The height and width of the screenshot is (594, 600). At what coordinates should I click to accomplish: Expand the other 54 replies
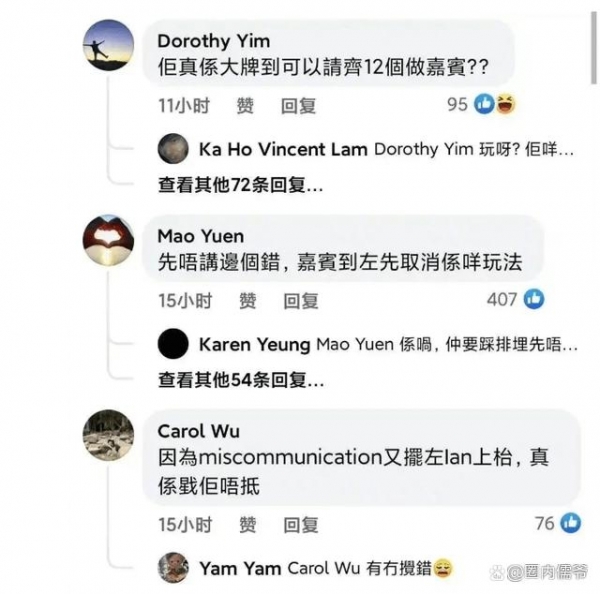click(241, 380)
